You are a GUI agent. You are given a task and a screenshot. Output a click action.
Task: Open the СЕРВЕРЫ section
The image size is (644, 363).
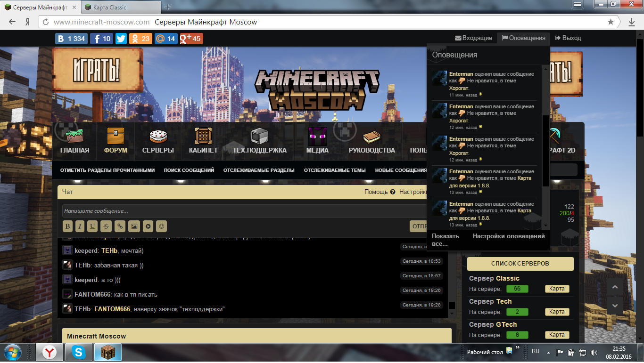[158, 140]
